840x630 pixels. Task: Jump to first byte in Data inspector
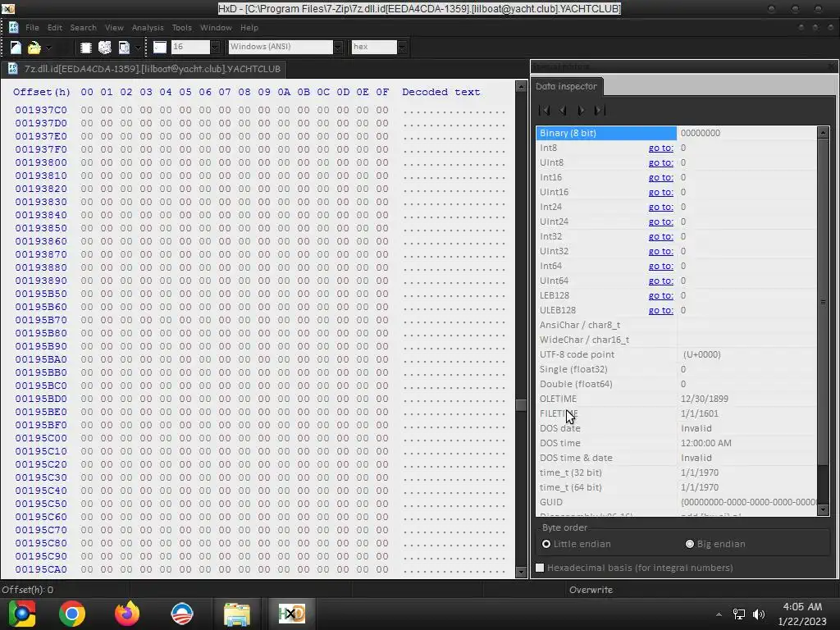[x=545, y=111]
